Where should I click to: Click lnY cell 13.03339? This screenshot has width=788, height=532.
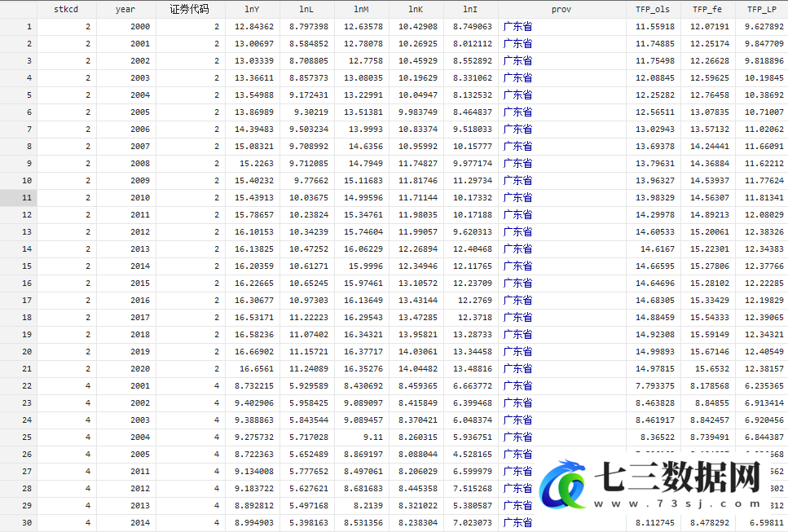pyautogui.click(x=253, y=61)
